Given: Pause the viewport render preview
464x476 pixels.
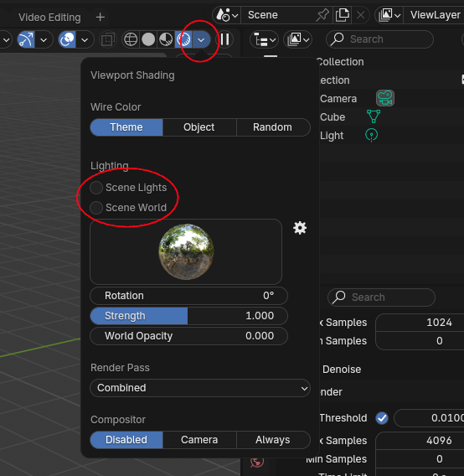Looking at the screenshot, I should (x=224, y=39).
